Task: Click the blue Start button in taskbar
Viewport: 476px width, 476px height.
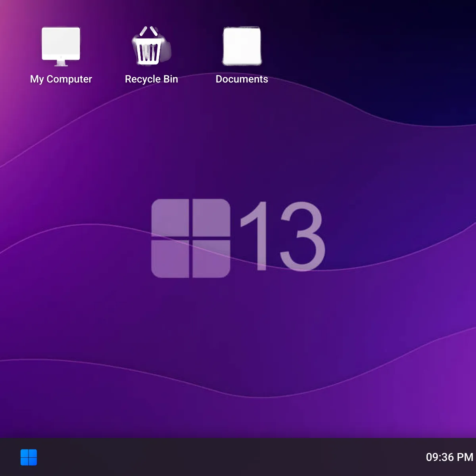Action: [x=29, y=457]
